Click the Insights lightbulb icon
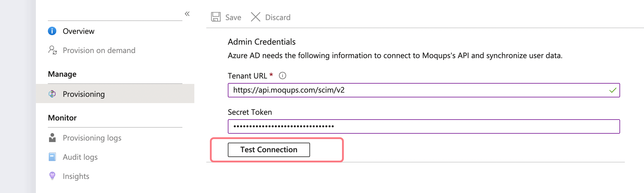The height and width of the screenshot is (193, 644). click(x=52, y=176)
